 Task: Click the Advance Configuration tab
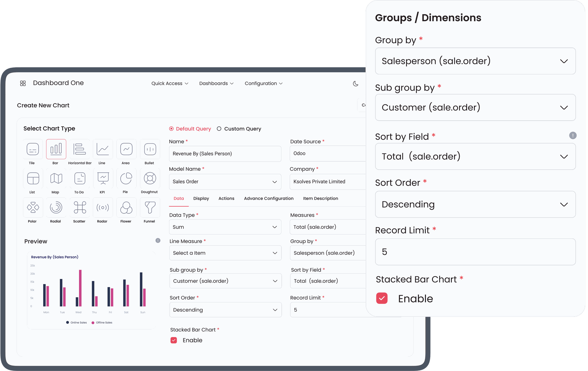pos(268,198)
